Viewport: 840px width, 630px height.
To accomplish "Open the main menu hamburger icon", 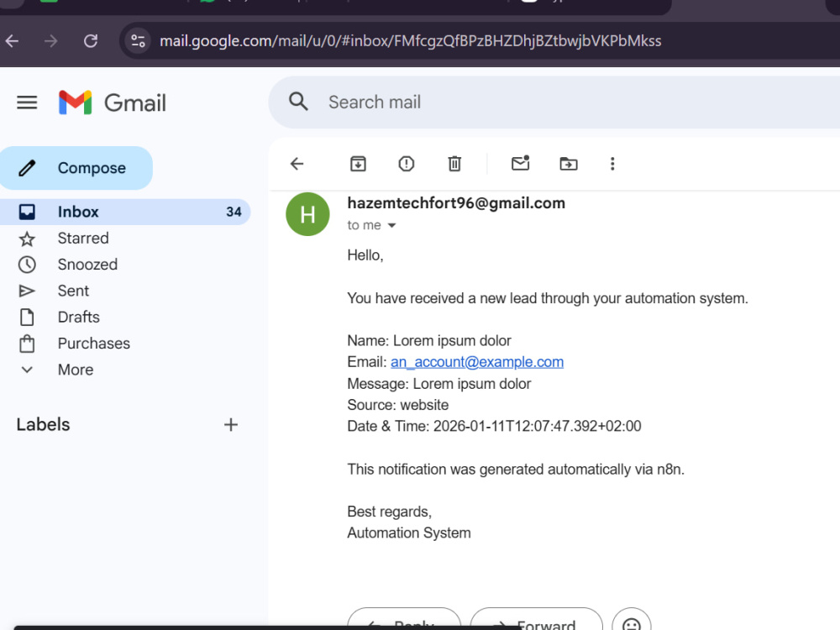I will 27,102.
